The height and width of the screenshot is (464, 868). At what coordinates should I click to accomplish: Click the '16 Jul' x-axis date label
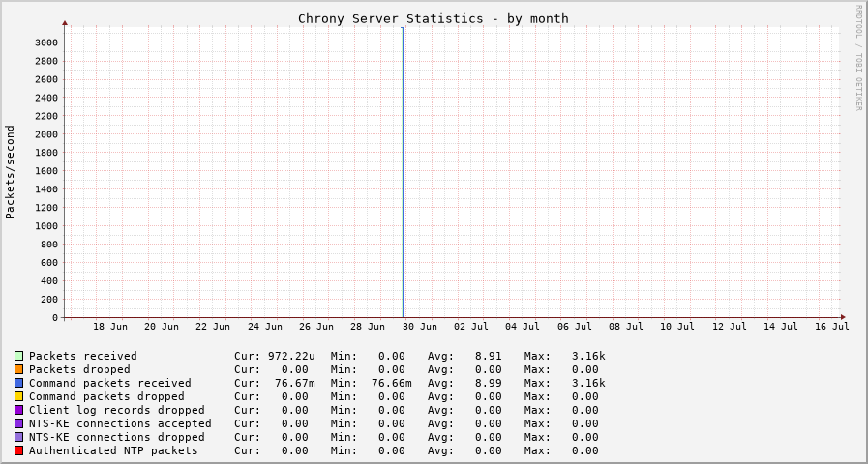point(832,327)
